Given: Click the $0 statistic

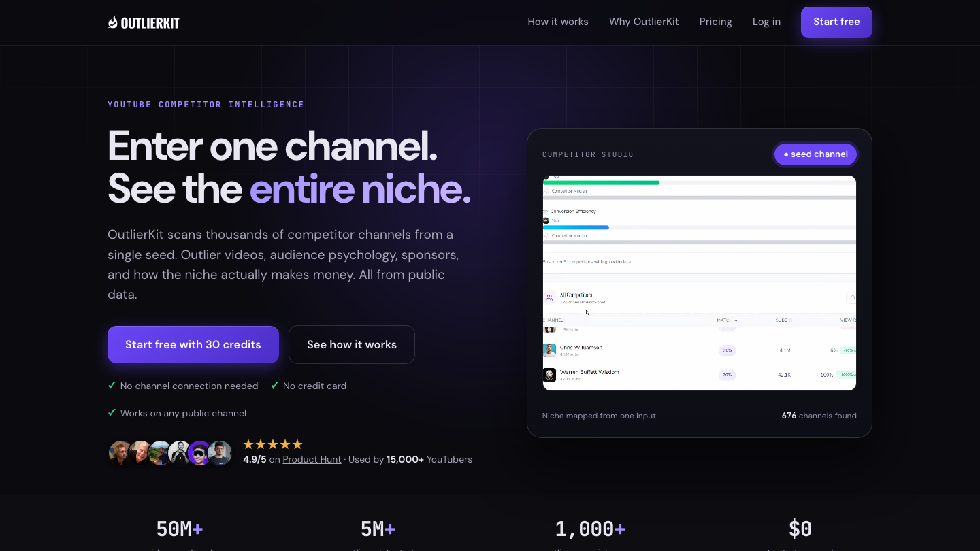Looking at the screenshot, I should [800, 529].
